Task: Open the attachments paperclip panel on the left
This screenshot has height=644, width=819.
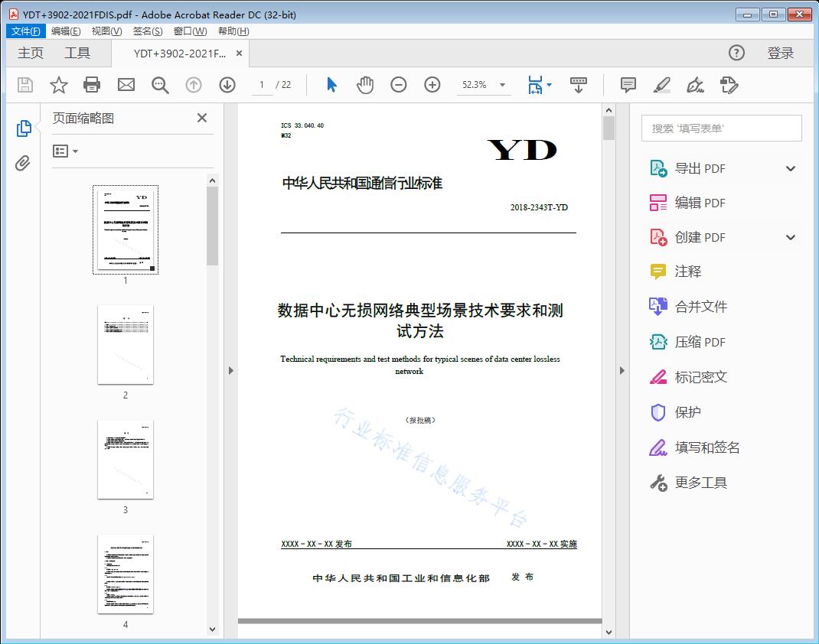Action: click(x=24, y=161)
